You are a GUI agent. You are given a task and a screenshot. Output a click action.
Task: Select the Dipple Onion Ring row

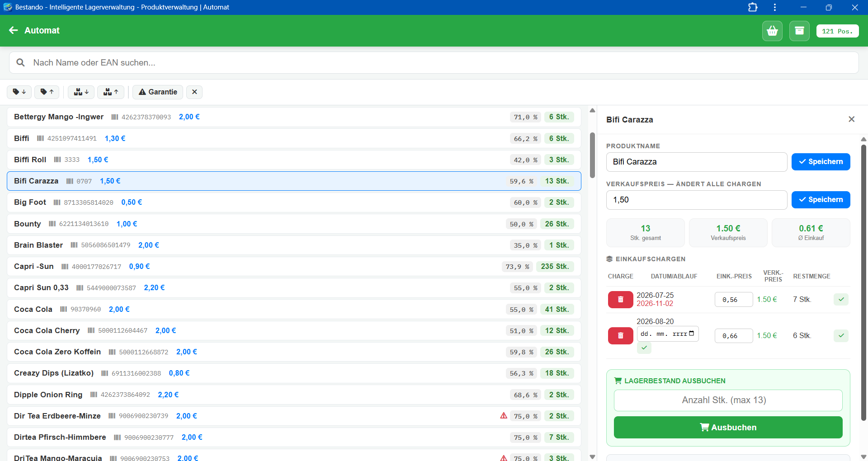(294, 395)
